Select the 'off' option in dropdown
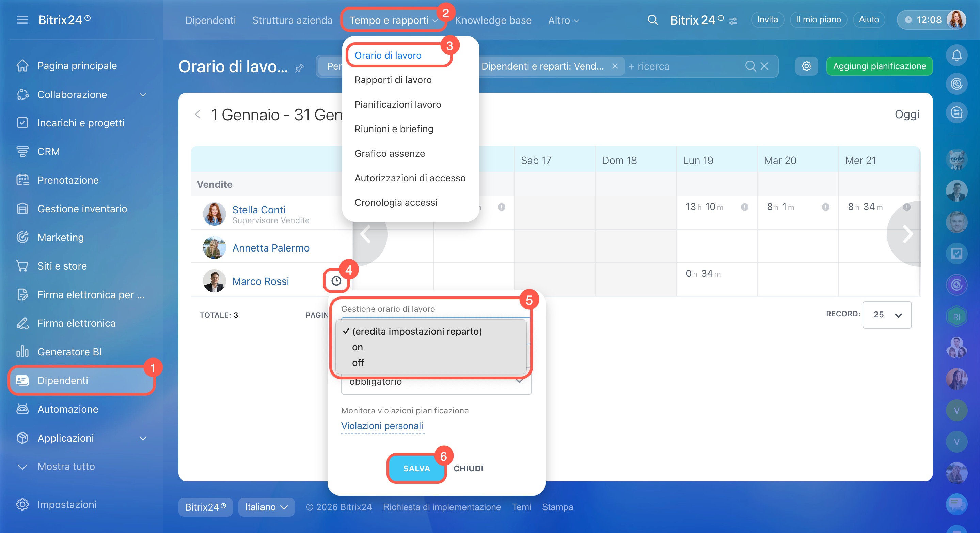This screenshot has height=533, width=980. pyautogui.click(x=358, y=363)
